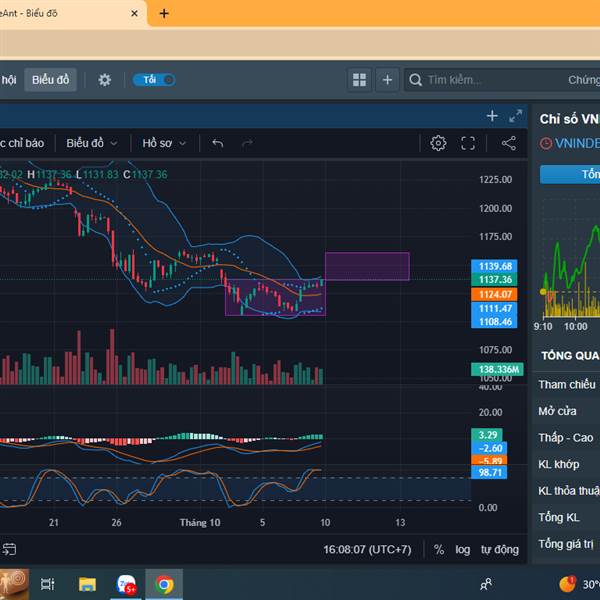The width and height of the screenshot is (600, 600).
Task: Open chart settings gear icon
Action: [x=438, y=143]
